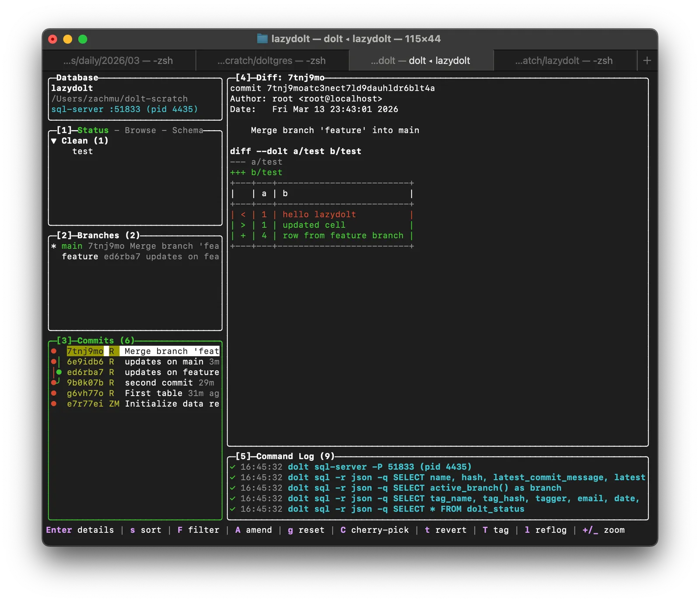Click the new terminal tab plus icon

pos(647,61)
